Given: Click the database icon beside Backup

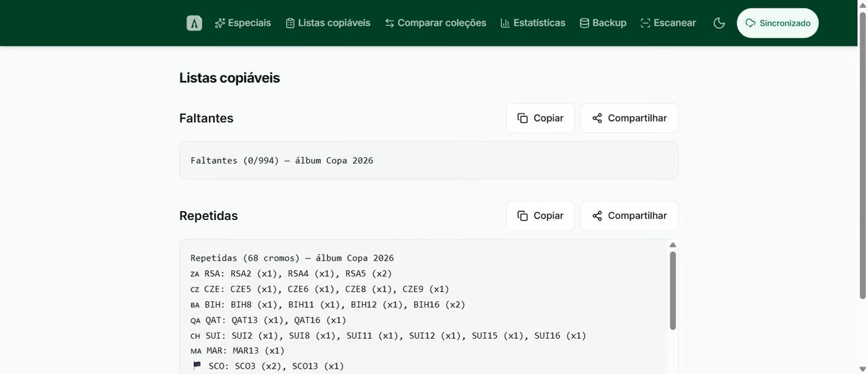Looking at the screenshot, I should 584,23.
